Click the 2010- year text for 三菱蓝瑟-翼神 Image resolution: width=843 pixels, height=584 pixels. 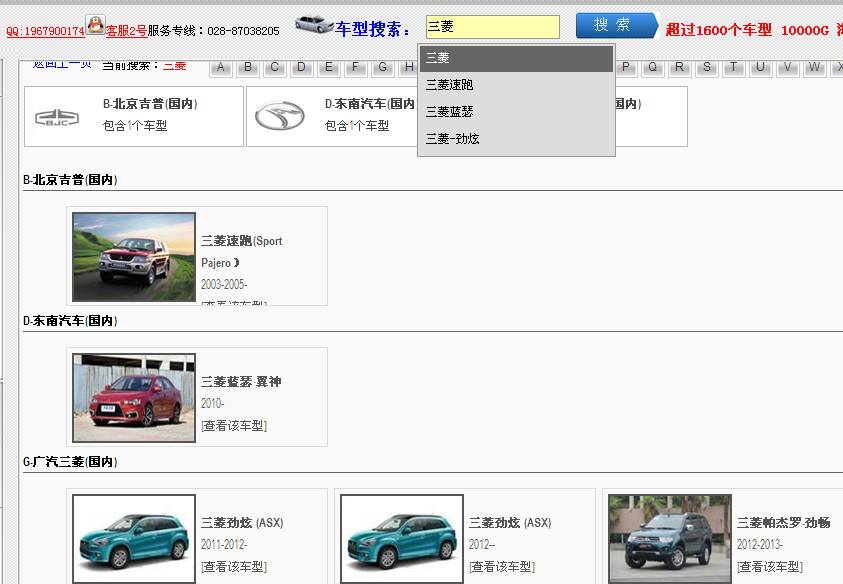pyautogui.click(x=213, y=404)
